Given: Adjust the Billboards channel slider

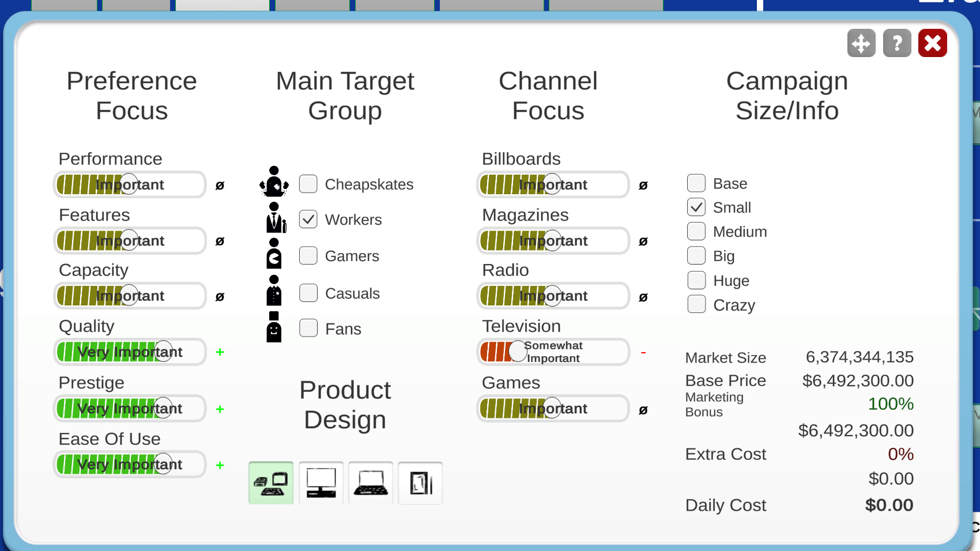Looking at the screenshot, I should click(x=553, y=184).
